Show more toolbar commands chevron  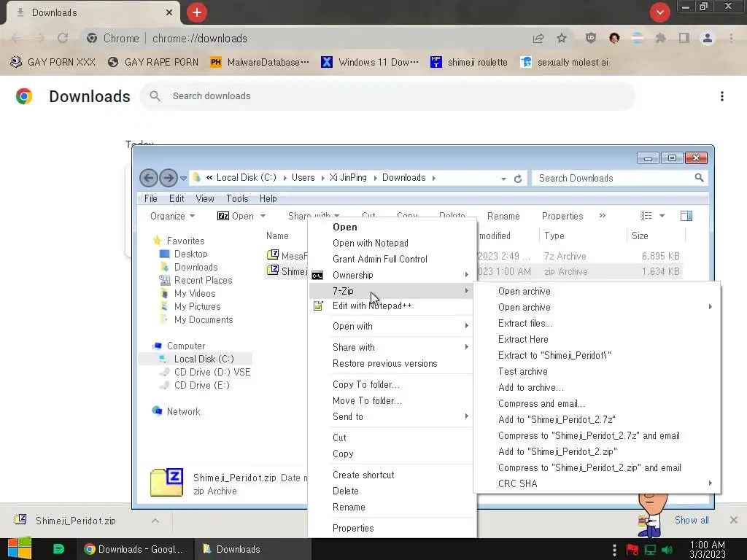(x=602, y=216)
